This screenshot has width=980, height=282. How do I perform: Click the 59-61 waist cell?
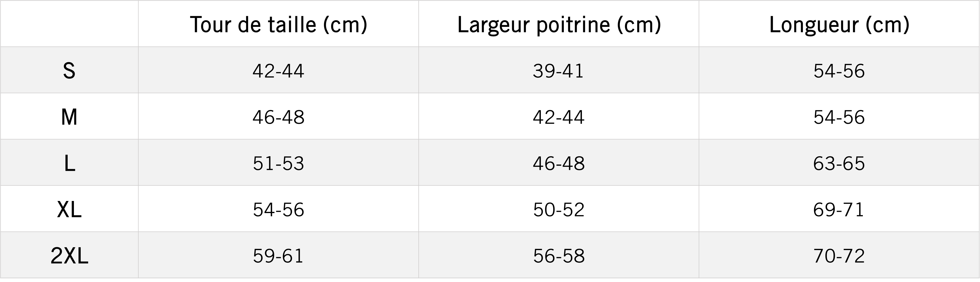point(279,256)
